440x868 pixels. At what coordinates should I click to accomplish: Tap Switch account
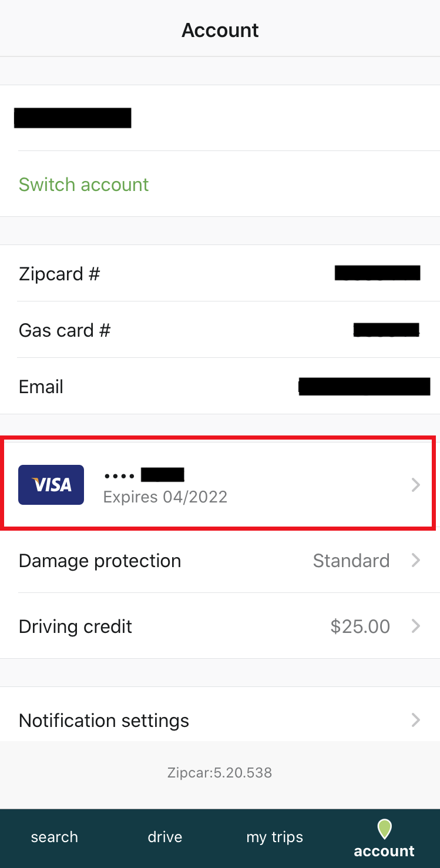[83, 185]
